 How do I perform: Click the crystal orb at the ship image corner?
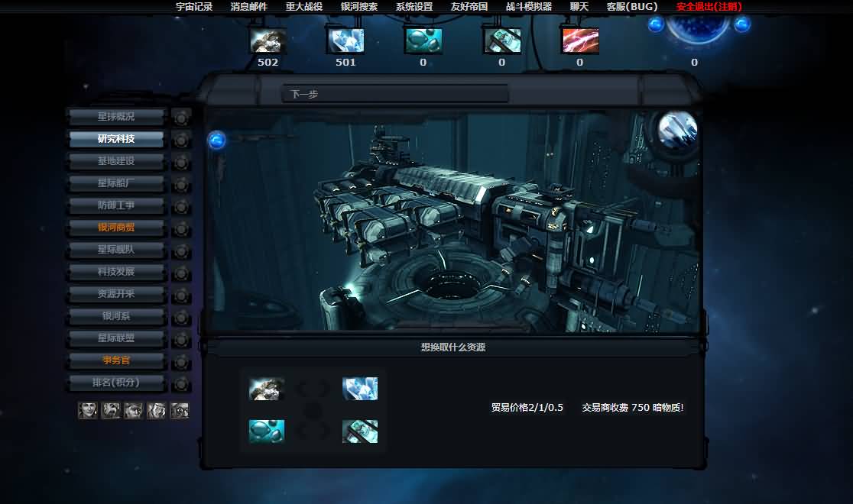(x=678, y=130)
